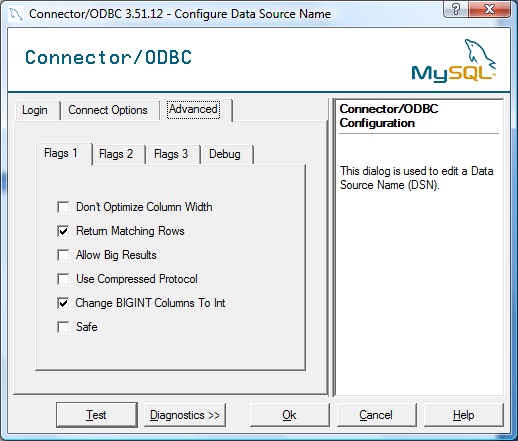Screen dimensions: 518x441
Task: Uncheck Return Matching Rows option
Action: (x=63, y=231)
